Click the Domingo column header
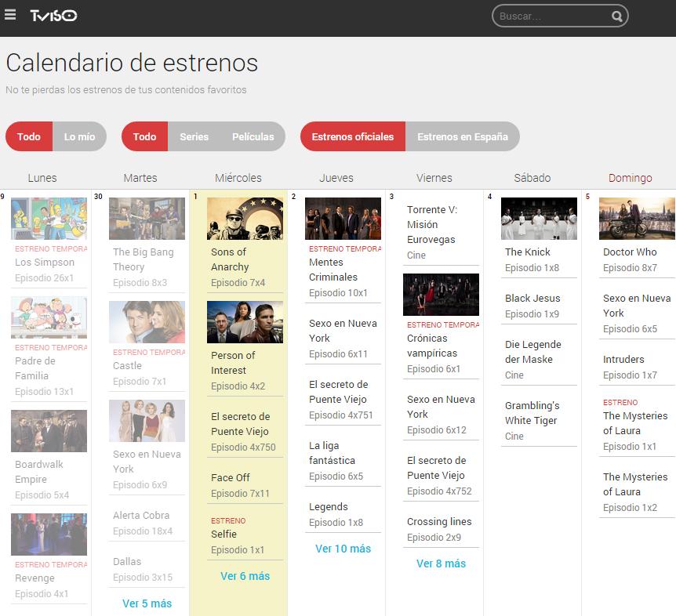The height and width of the screenshot is (616, 676). tap(630, 178)
